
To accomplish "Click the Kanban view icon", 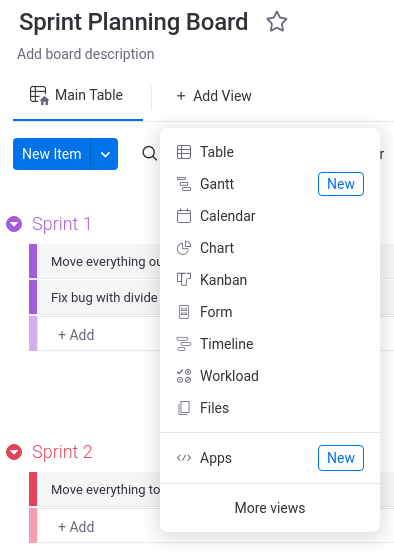I will [184, 280].
